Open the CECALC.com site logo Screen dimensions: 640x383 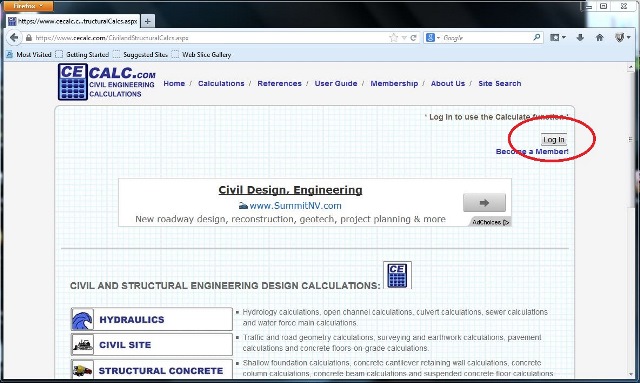point(107,82)
